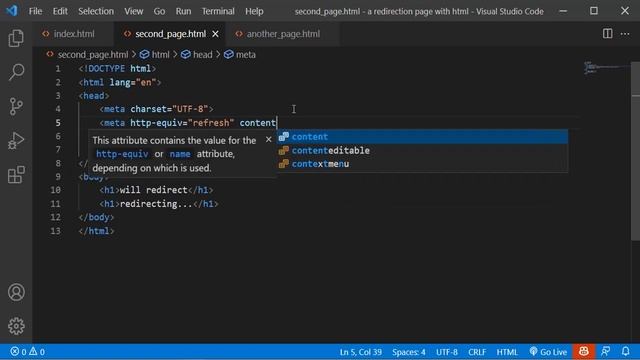Screen dimensions: 640x360
Task: Change indentation via Spaces: 4
Action: click(x=409, y=351)
